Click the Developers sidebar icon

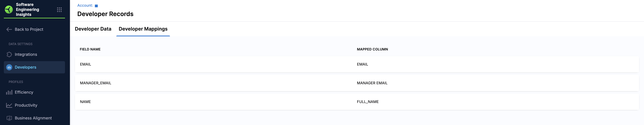[x=9, y=67]
